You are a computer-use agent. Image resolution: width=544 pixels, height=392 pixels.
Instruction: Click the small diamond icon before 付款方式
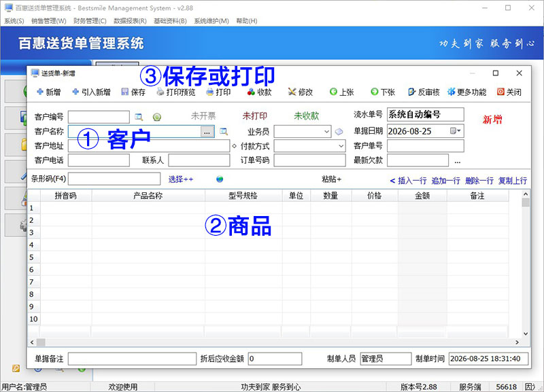tap(235, 146)
